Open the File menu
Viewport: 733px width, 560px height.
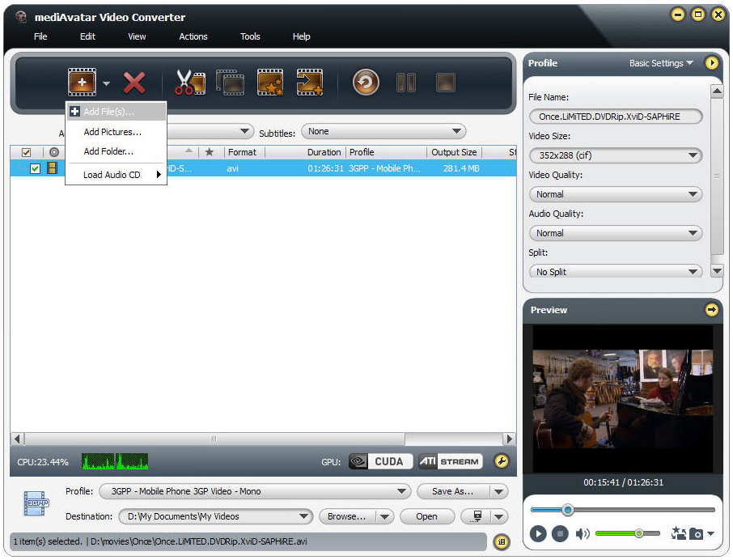(40, 36)
